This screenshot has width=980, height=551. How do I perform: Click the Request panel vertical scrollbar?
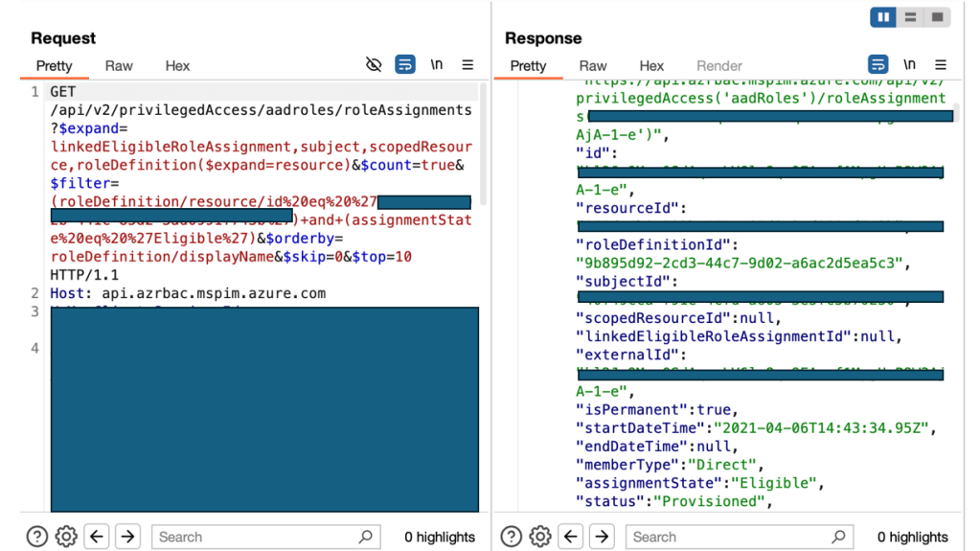pyautogui.click(x=483, y=144)
